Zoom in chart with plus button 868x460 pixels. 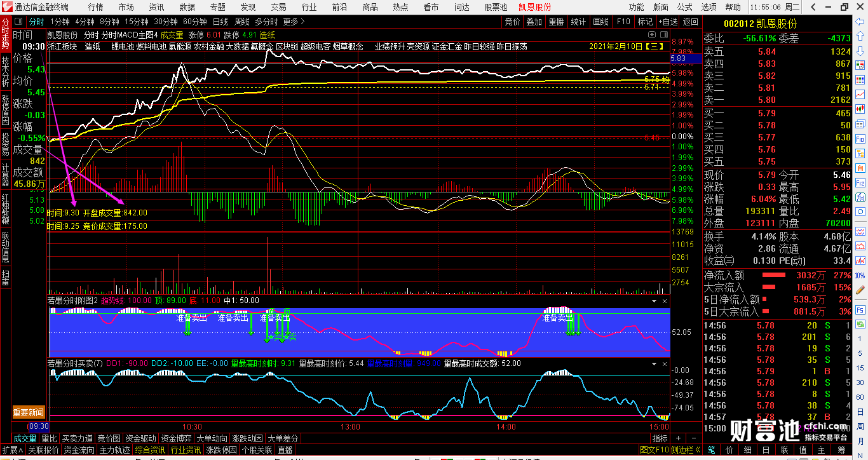pyautogui.click(x=678, y=438)
